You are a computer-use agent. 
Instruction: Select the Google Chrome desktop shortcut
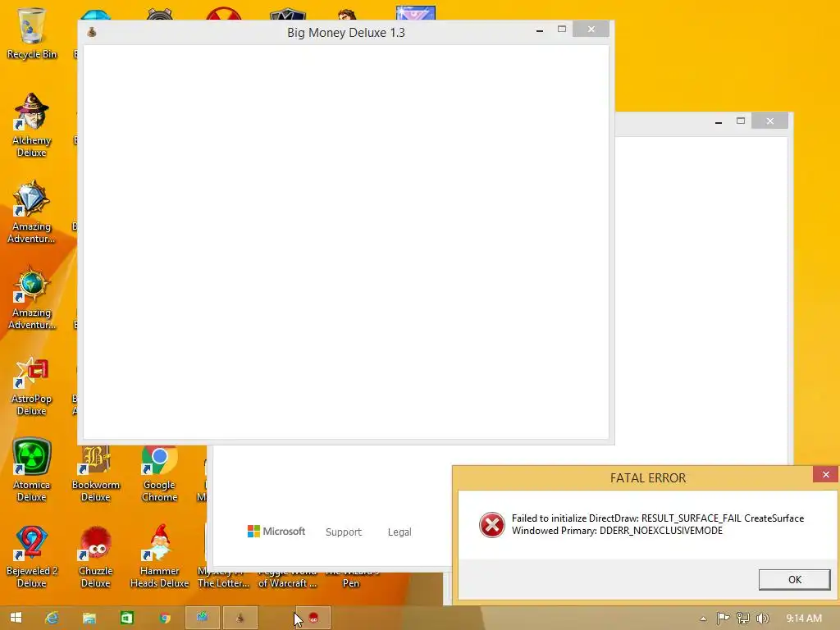[x=159, y=474]
